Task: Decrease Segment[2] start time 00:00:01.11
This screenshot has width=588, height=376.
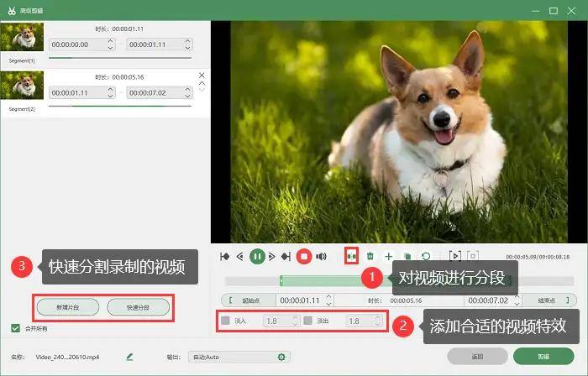Action: [110, 96]
